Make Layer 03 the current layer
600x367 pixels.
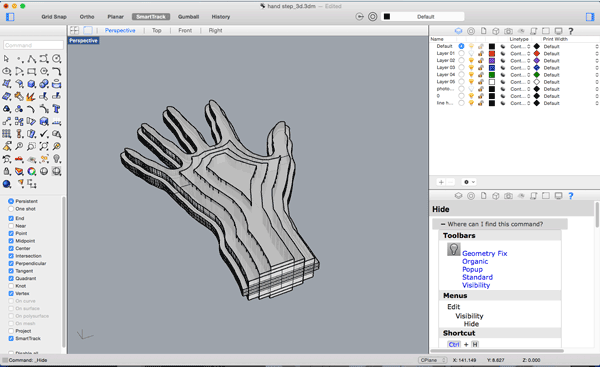click(461, 68)
